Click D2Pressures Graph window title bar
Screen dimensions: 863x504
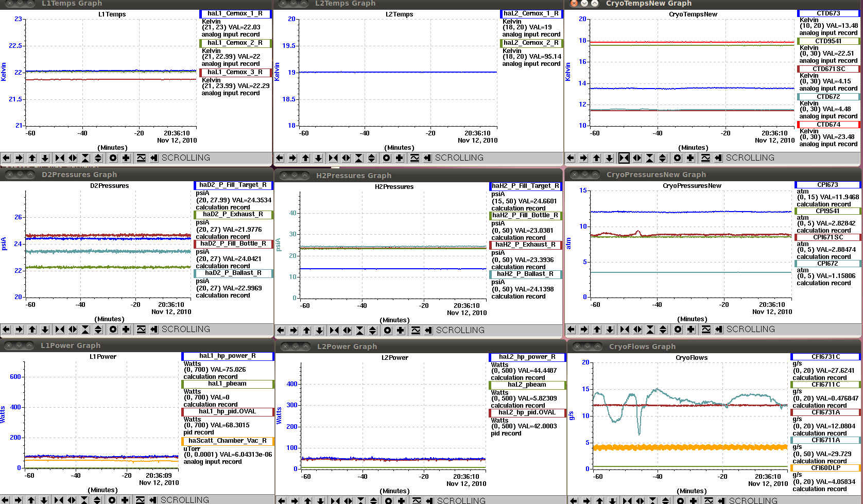pos(136,175)
